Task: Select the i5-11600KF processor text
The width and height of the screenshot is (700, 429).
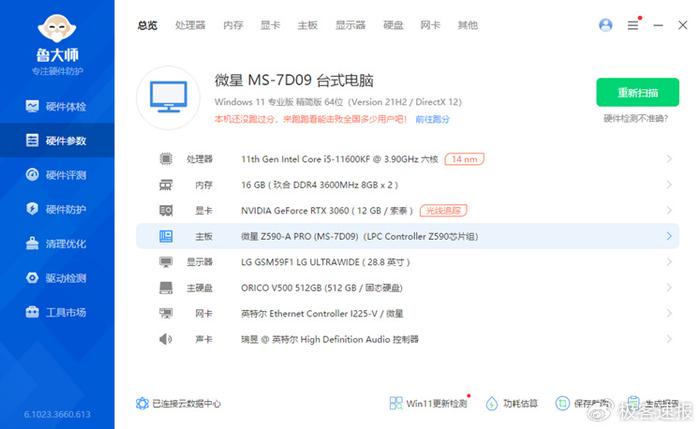Action: pyautogui.click(x=340, y=159)
